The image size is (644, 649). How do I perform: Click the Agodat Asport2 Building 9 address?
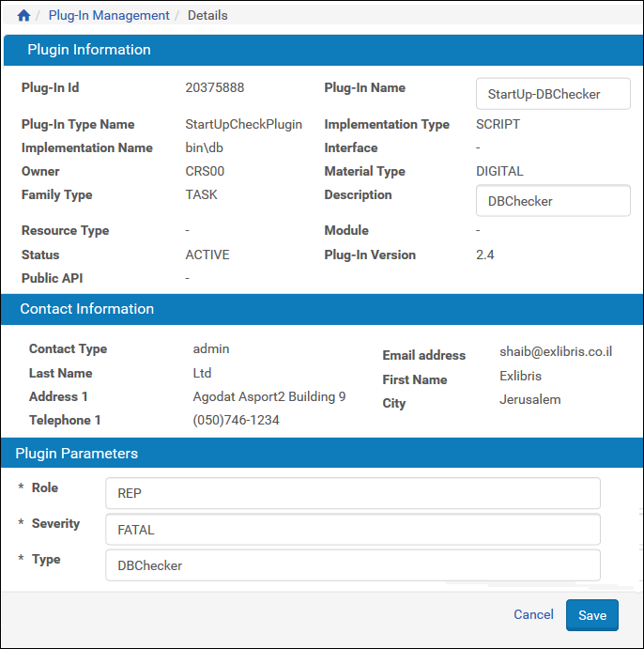pyautogui.click(x=269, y=396)
